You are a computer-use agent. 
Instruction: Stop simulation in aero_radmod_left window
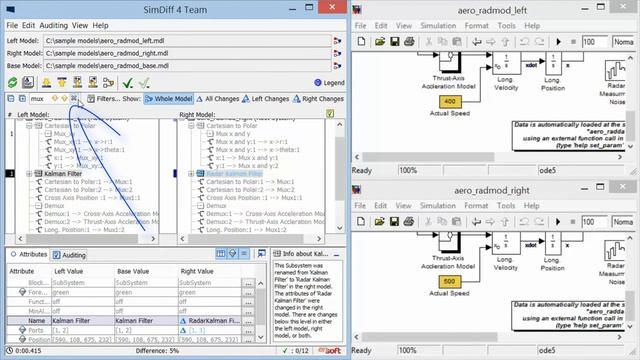(573, 42)
